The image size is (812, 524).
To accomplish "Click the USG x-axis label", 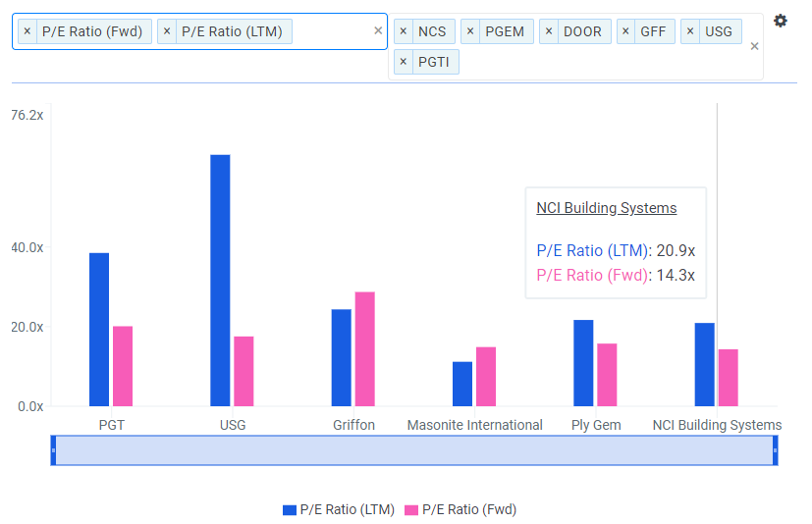I will [233, 425].
